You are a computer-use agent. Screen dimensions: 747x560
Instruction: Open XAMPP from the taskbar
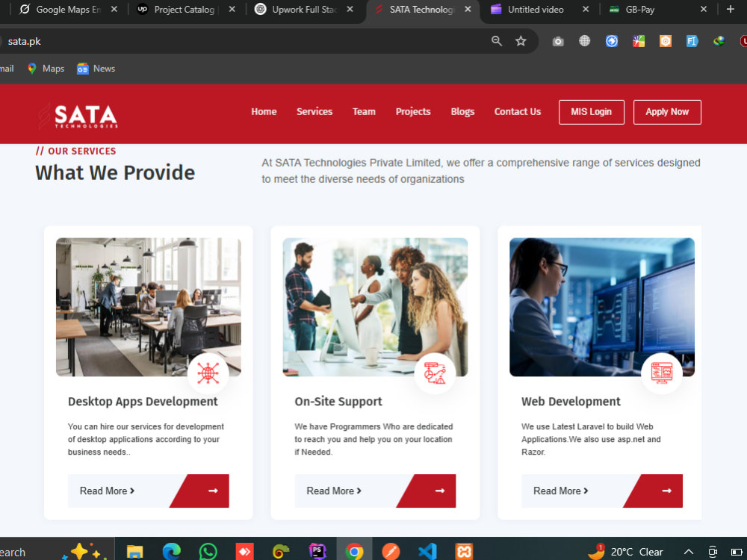[462, 550]
